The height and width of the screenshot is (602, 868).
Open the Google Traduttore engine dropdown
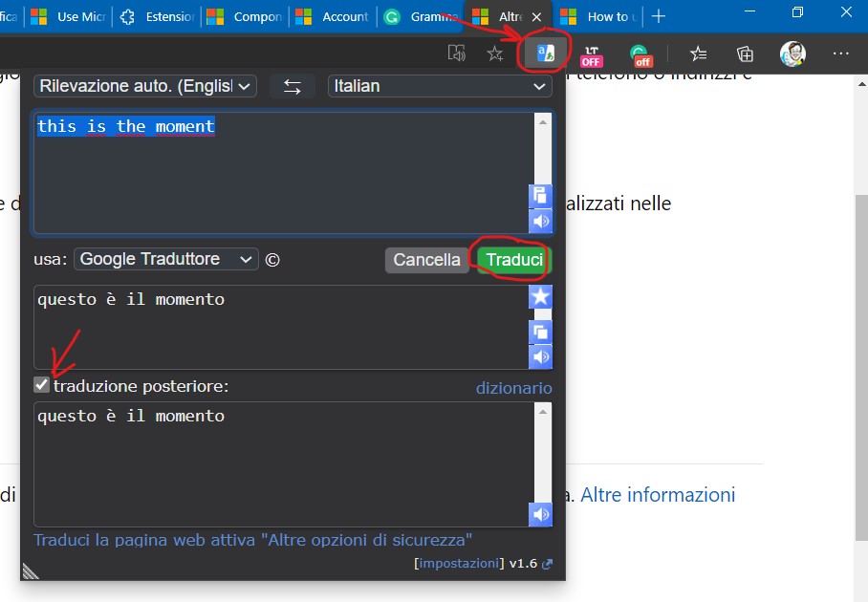coord(166,259)
